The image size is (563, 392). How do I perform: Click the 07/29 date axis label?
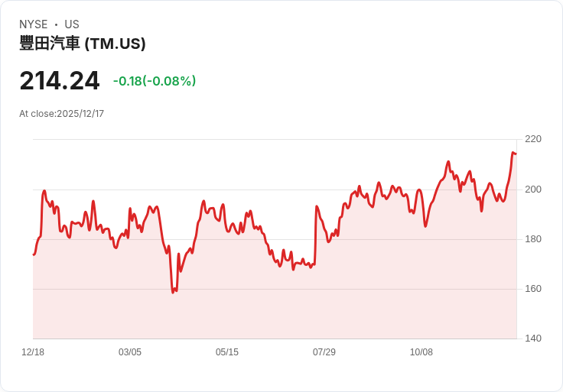324,352
